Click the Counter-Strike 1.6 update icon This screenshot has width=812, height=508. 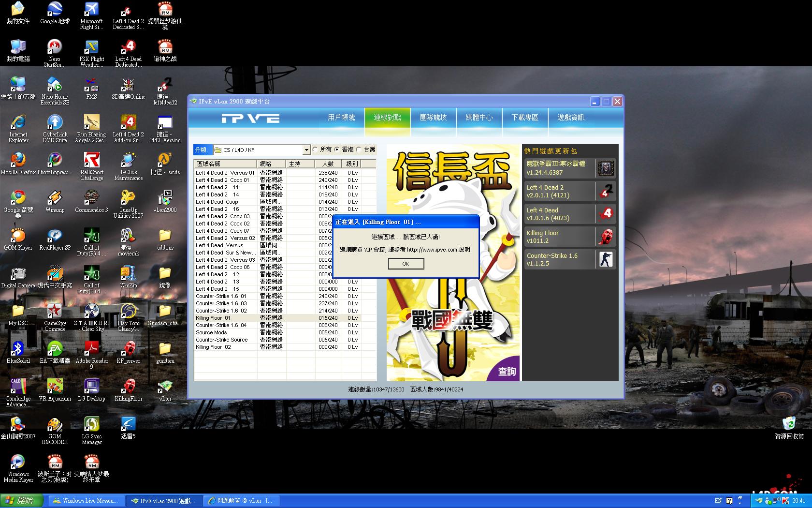click(x=606, y=259)
